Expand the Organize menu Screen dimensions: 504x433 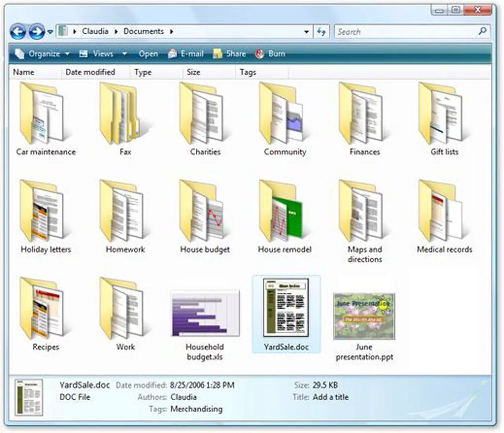[x=44, y=54]
